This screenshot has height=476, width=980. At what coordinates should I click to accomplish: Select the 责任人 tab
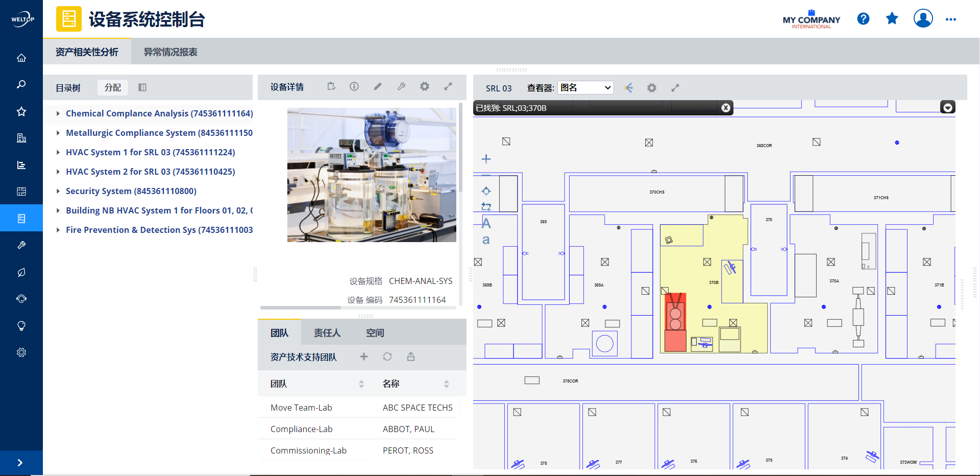click(x=327, y=333)
